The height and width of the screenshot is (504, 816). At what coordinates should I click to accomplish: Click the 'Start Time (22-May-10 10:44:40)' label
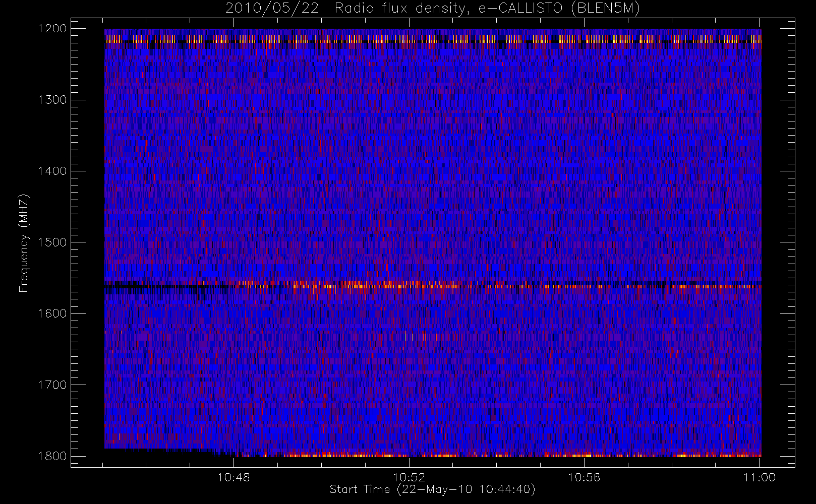432,489
